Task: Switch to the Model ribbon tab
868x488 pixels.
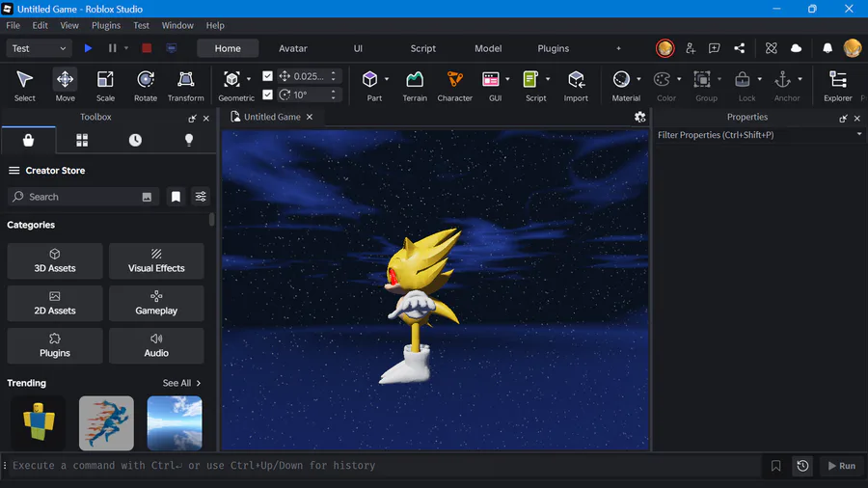Action: pyautogui.click(x=488, y=48)
